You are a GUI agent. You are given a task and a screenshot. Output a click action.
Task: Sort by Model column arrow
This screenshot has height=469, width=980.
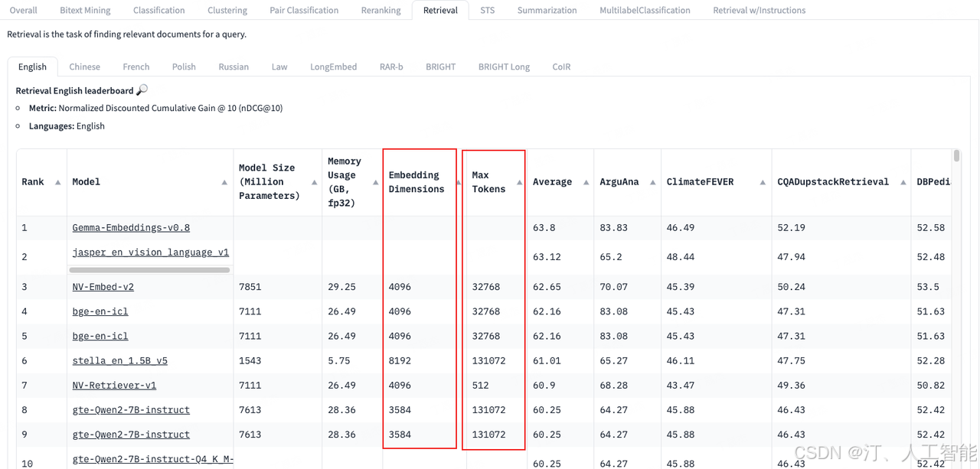click(x=224, y=182)
